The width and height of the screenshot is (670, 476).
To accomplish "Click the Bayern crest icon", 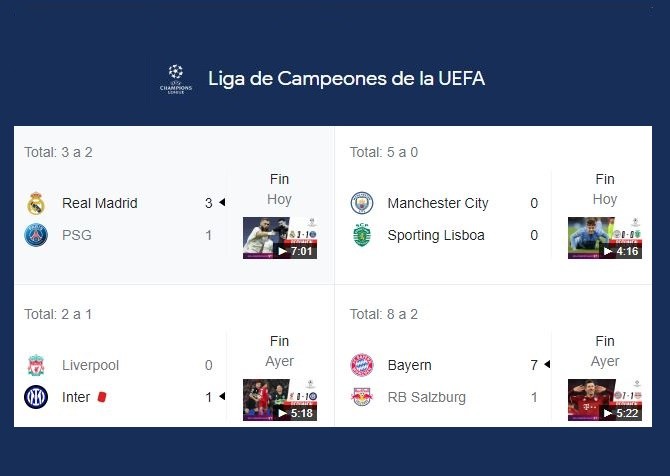I will pyautogui.click(x=362, y=365).
